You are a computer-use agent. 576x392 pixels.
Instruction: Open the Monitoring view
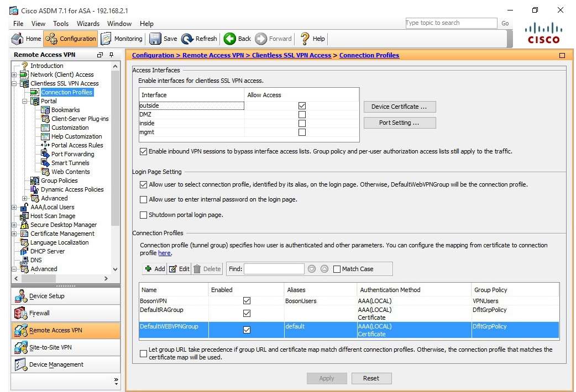(x=122, y=39)
